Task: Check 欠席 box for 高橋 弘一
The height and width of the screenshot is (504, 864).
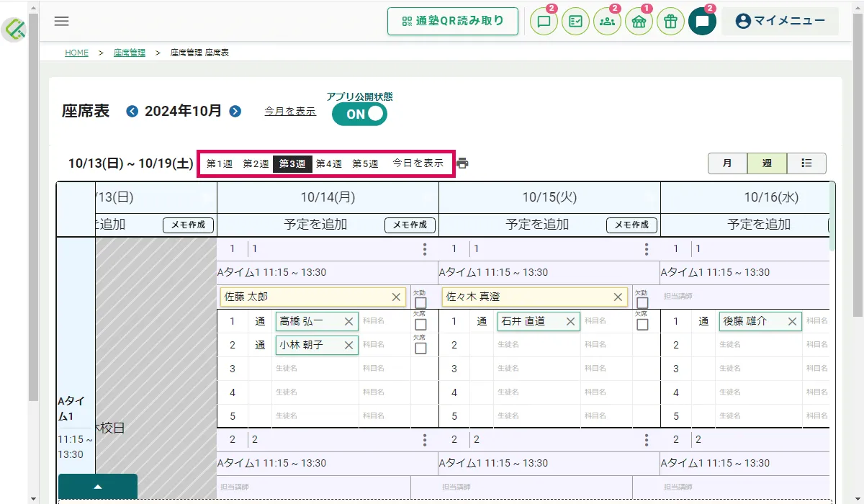Action: coord(420,325)
